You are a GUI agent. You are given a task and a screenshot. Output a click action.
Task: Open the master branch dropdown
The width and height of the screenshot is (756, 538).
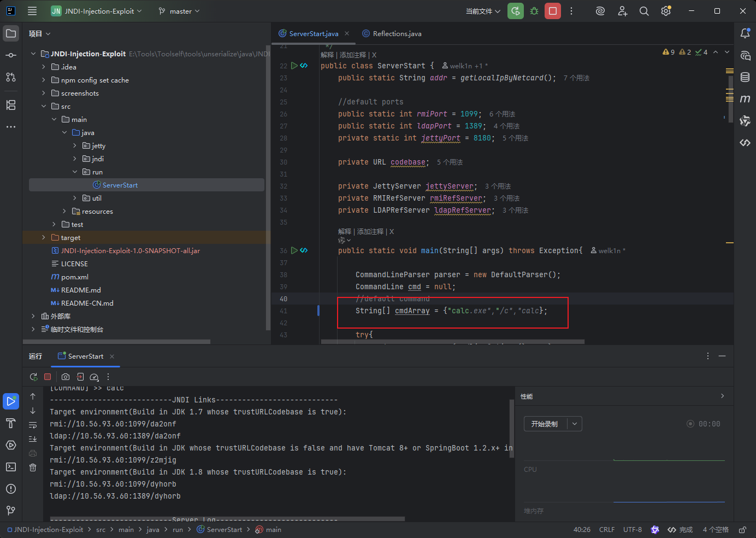tap(179, 11)
